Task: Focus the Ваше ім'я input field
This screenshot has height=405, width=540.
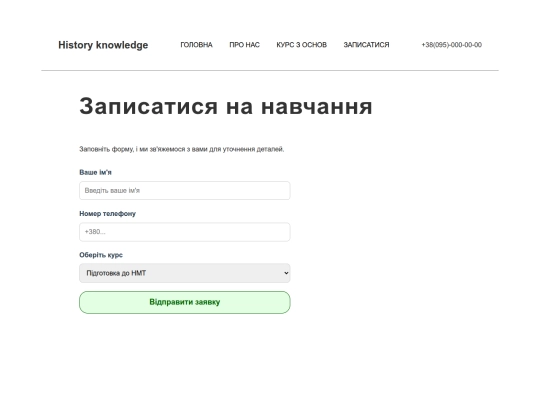Action: point(185,190)
